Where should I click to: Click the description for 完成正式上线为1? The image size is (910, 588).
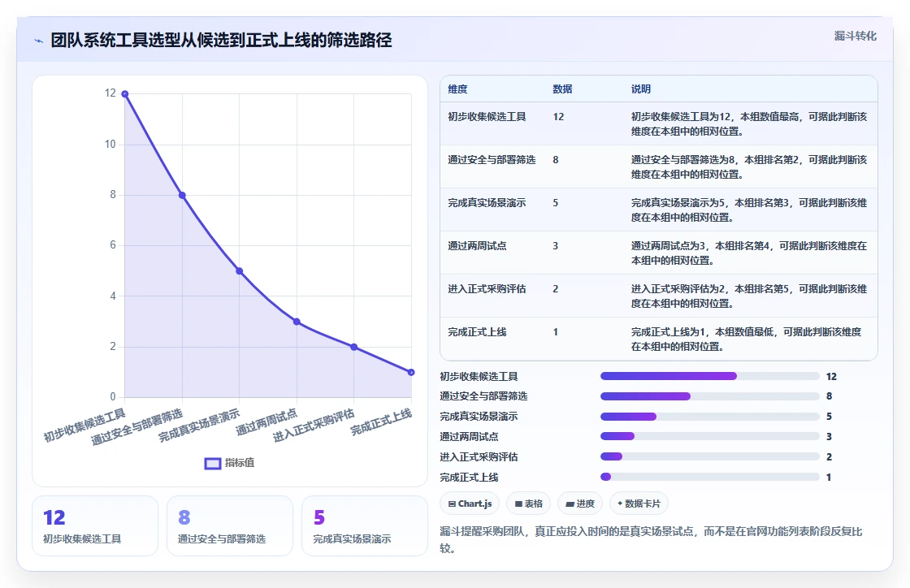point(747,339)
